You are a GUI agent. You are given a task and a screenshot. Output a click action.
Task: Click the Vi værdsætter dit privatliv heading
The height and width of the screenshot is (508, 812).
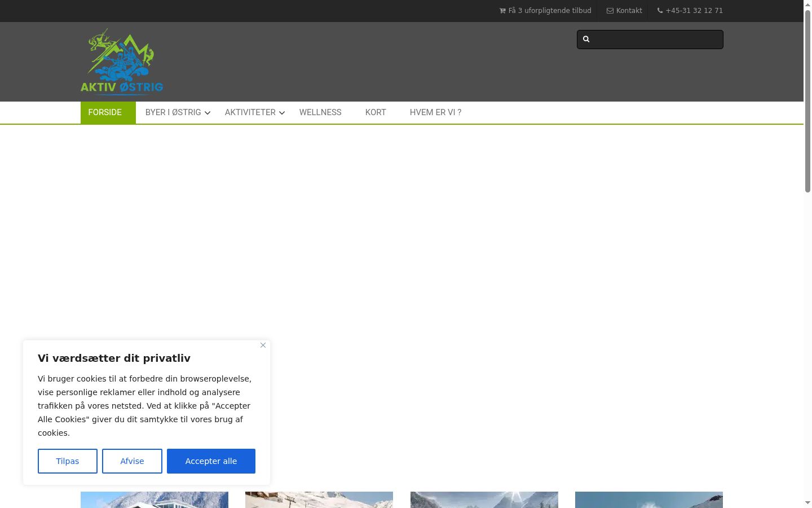pos(114,358)
